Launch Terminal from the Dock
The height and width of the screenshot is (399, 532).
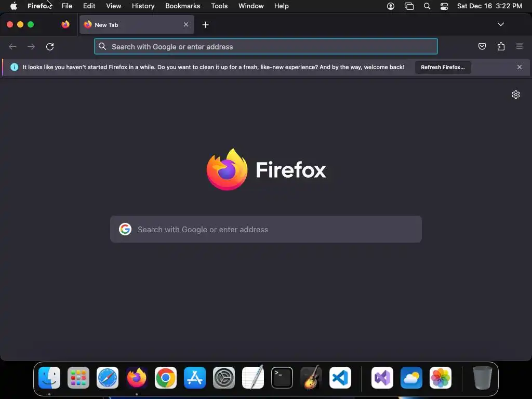pyautogui.click(x=282, y=378)
